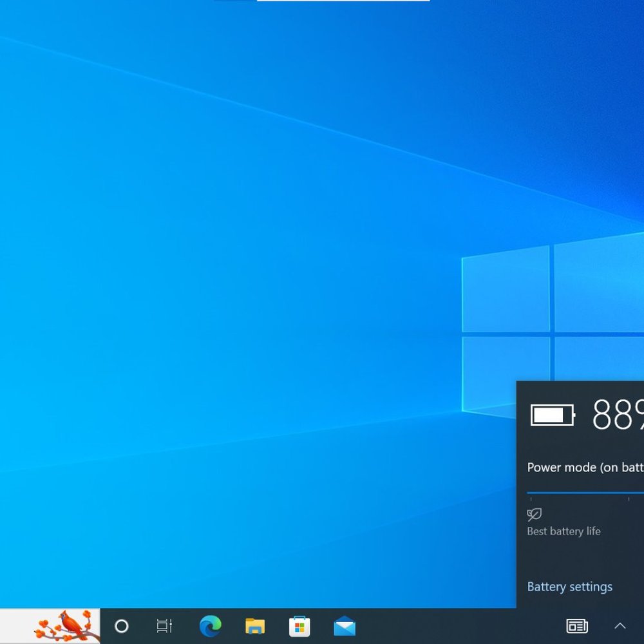Click the Best battery life leaf icon
Viewport: 644px width, 644px height.
(x=535, y=515)
